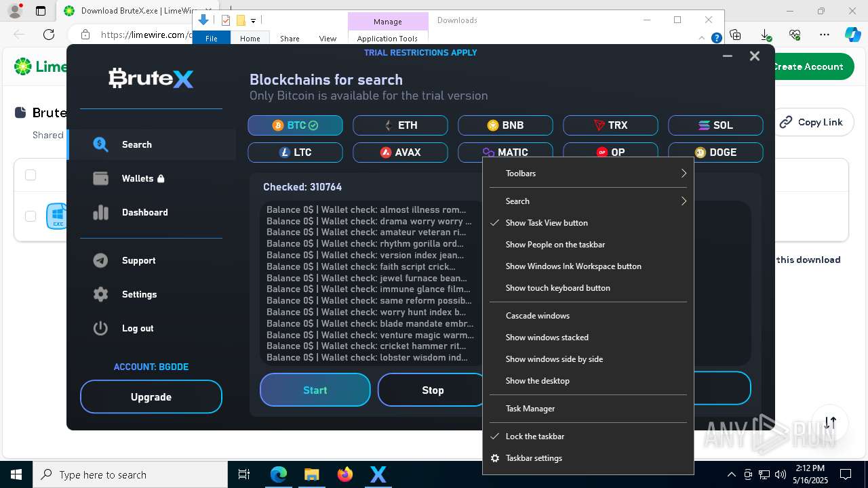
Task: Show hidden system tray icons
Action: pos(731,474)
